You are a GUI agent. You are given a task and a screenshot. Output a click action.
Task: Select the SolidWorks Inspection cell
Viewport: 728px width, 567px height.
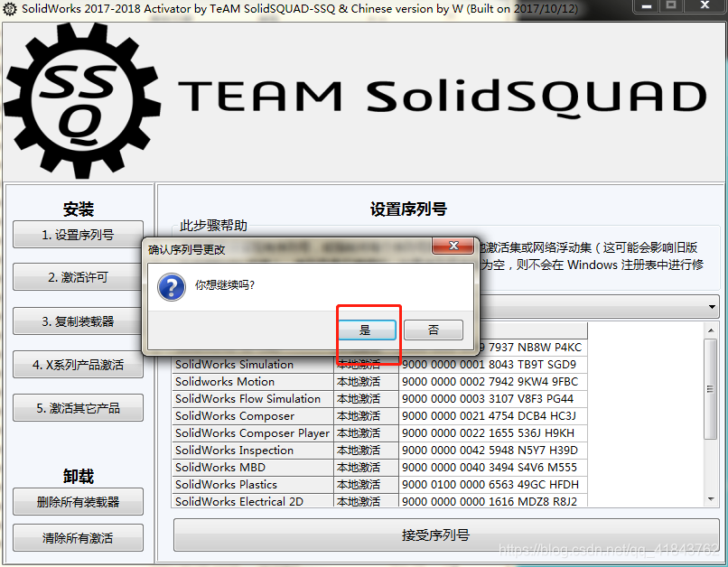point(253,451)
